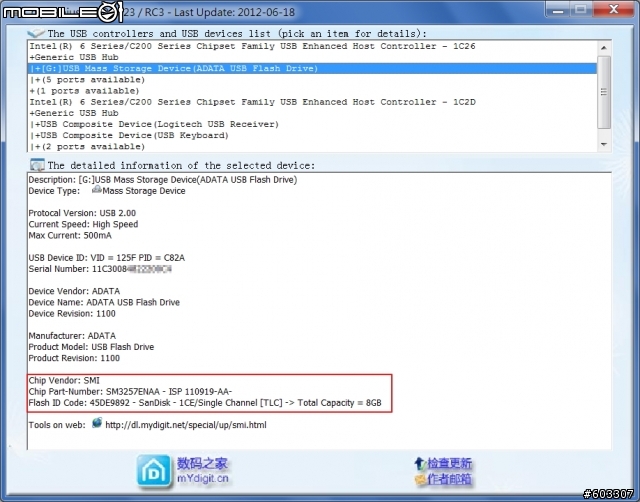Image resolution: width=640 pixels, height=502 pixels.
Task: Click the Chip Vendor: SMI line
Action: pos(64,380)
